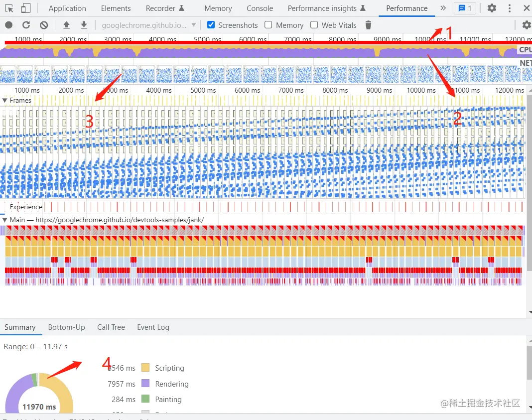Switch to the Console tab

(x=260, y=8)
